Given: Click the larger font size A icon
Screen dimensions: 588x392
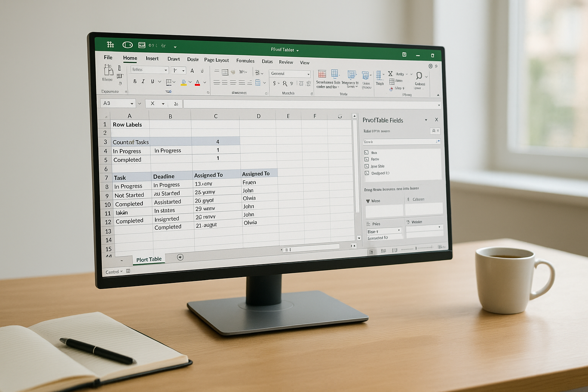Looking at the screenshot, I should tap(192, 71).
